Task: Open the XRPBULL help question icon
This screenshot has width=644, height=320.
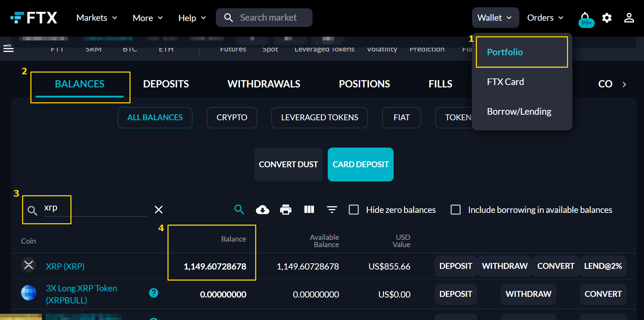Action: [x=154, y=293]
